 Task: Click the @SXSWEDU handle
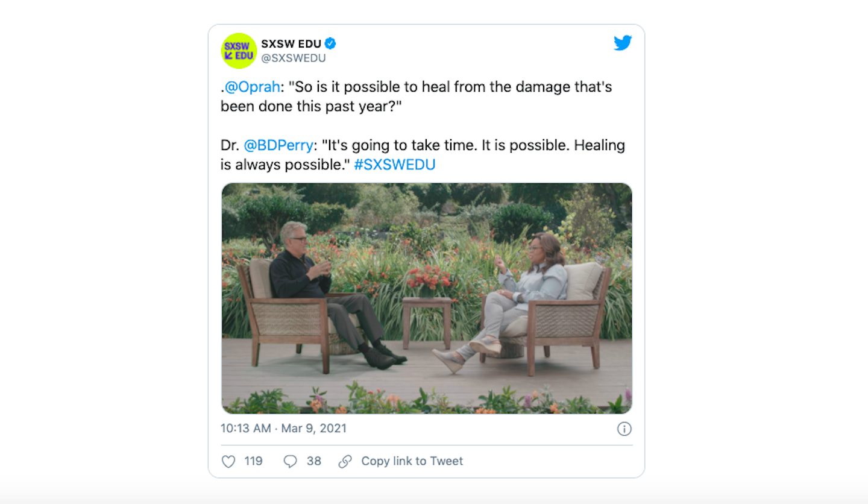click(293, 58)
